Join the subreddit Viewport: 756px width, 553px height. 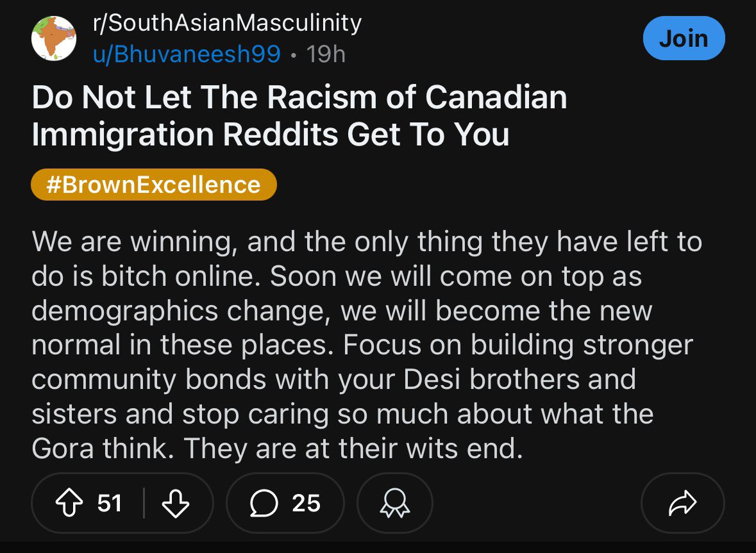click(684, 38)
